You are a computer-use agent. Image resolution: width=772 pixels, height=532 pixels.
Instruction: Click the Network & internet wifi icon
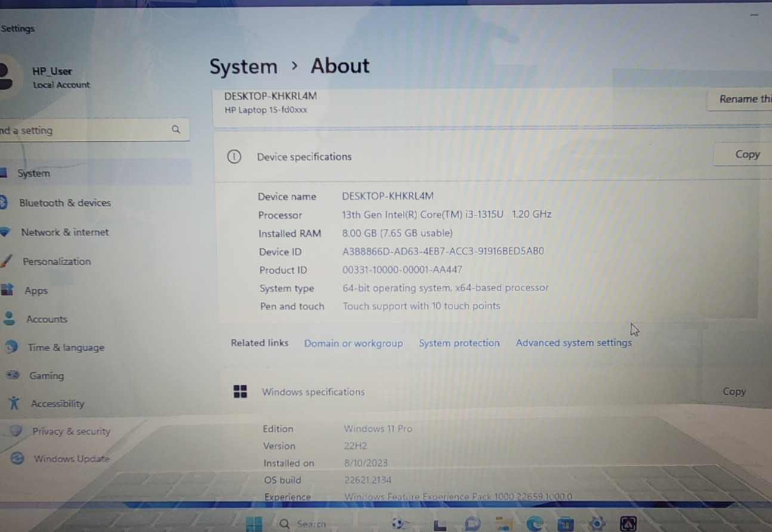tap(5, 232)
